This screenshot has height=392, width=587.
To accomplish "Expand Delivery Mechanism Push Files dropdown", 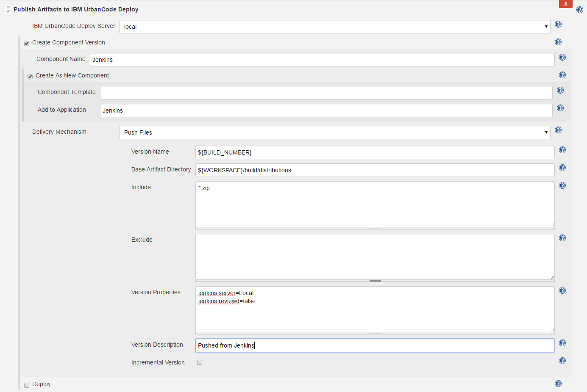I will pyautogui.click(x=335, y=133).
